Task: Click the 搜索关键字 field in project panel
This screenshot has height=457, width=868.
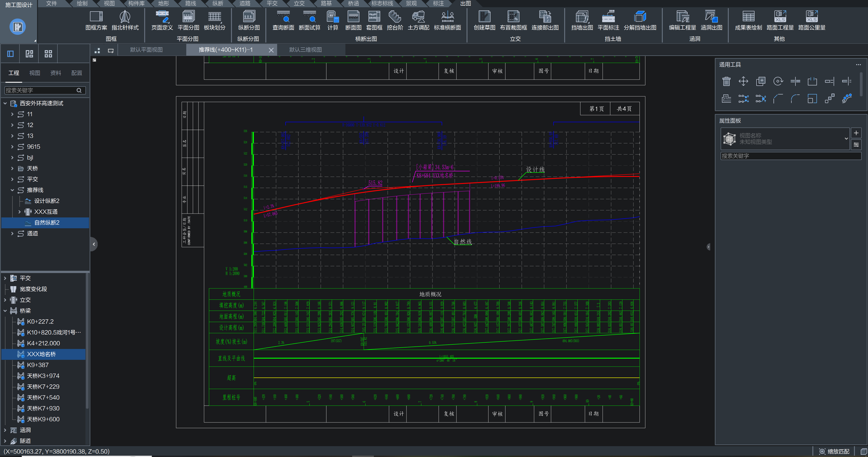Action: click(41, 90)
